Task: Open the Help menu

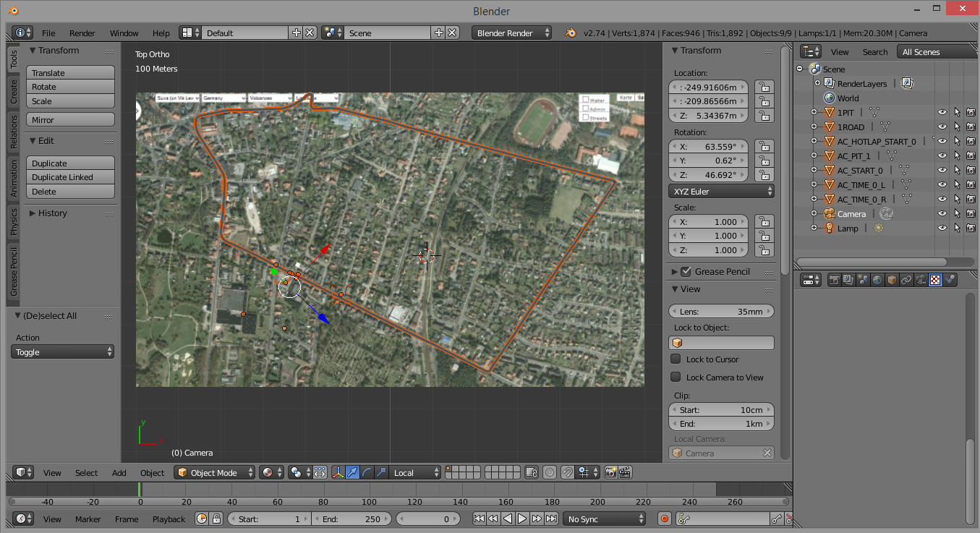Action: point(161,33)
